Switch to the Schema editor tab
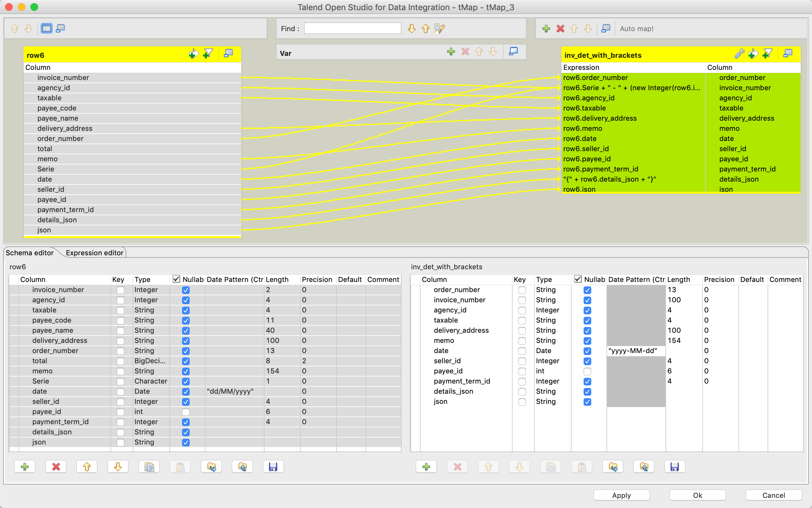 29,253
